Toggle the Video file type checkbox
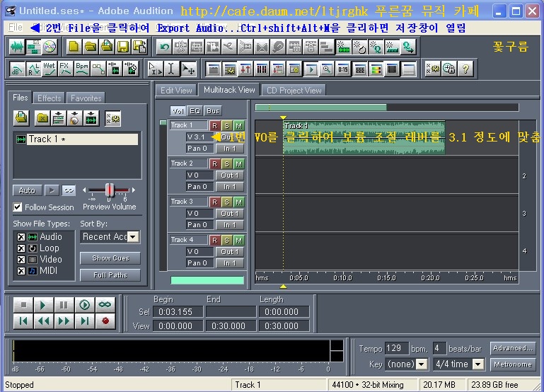 point(21,260)
